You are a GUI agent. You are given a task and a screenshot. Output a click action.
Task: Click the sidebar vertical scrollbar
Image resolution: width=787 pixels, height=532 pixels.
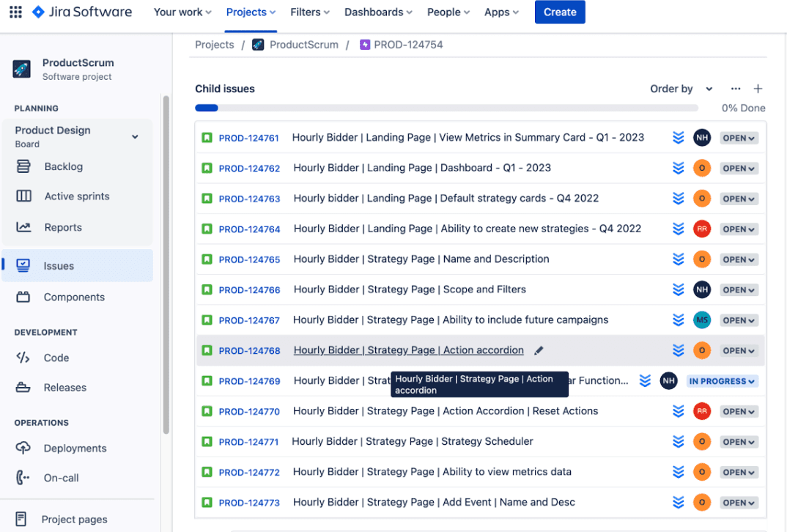point(166,265)
